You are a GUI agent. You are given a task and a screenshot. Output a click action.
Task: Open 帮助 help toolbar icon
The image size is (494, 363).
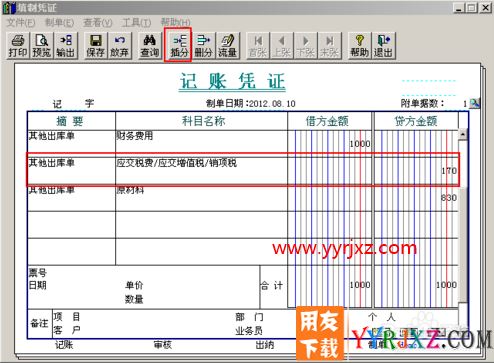[x=359, y=46]
